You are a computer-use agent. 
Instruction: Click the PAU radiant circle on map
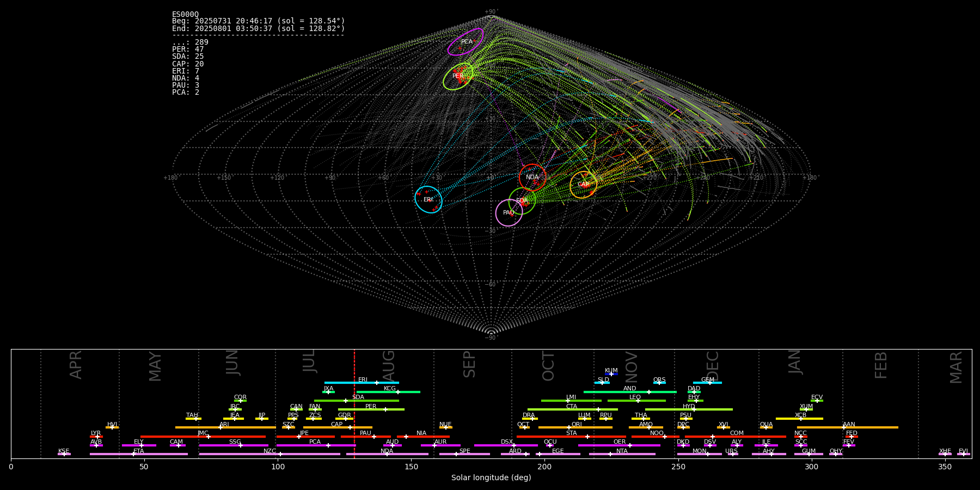509,212
